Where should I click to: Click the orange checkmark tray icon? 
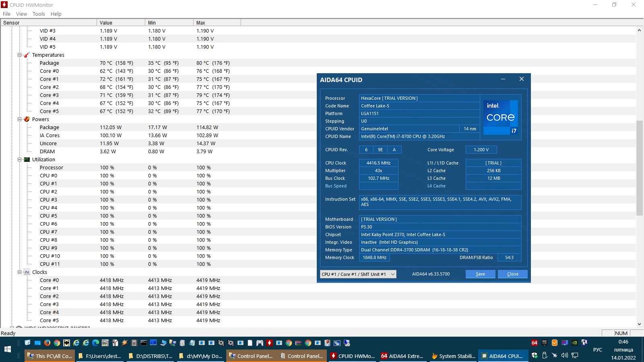tap(555, 343)
